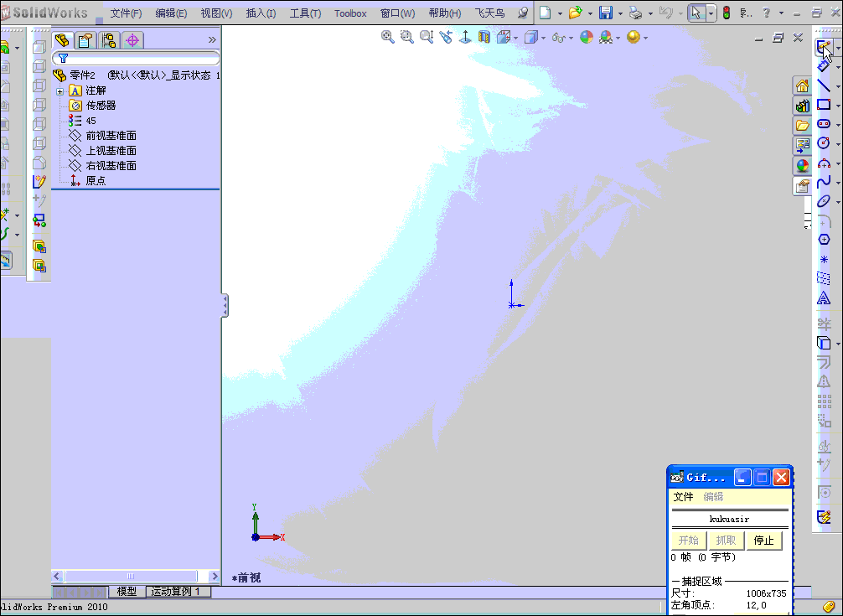The width and height of the screenshot is (843, 616).
Task: Select the Polygon sketch tool
Action: [x=824, y=240]
